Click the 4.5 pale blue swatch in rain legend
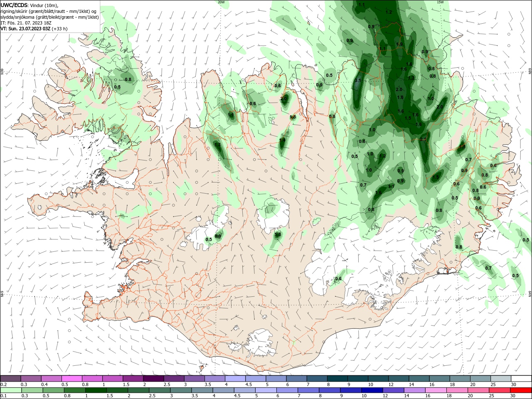Screen dimensions: 532x399 click(x=244, y=390)
